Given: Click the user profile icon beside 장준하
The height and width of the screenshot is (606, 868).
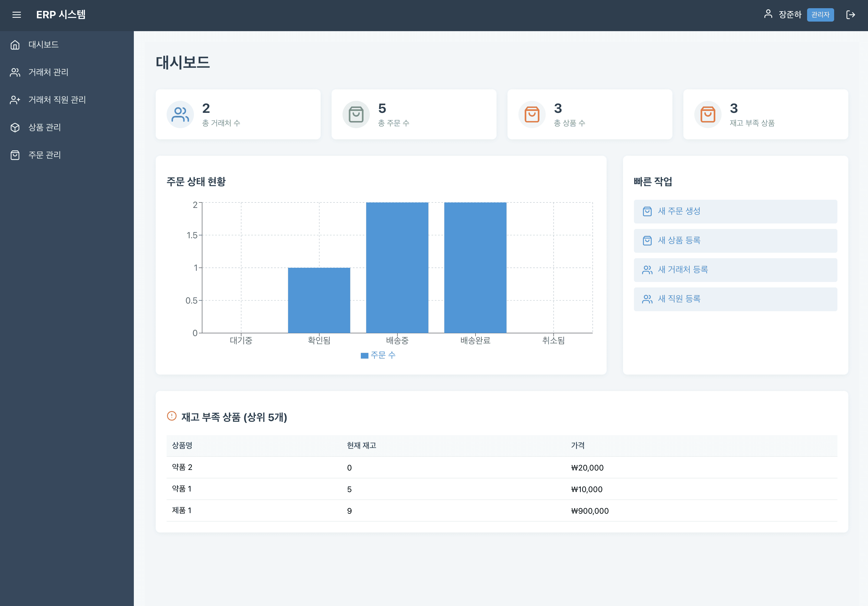Looking at the screenshot, I should 768,14.
